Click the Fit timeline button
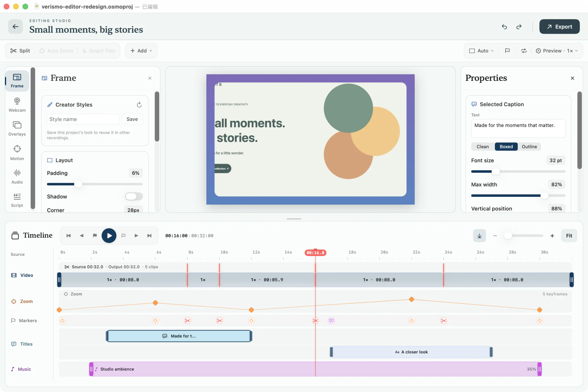This screenshot has height=392, width=588. click(569, 236)
